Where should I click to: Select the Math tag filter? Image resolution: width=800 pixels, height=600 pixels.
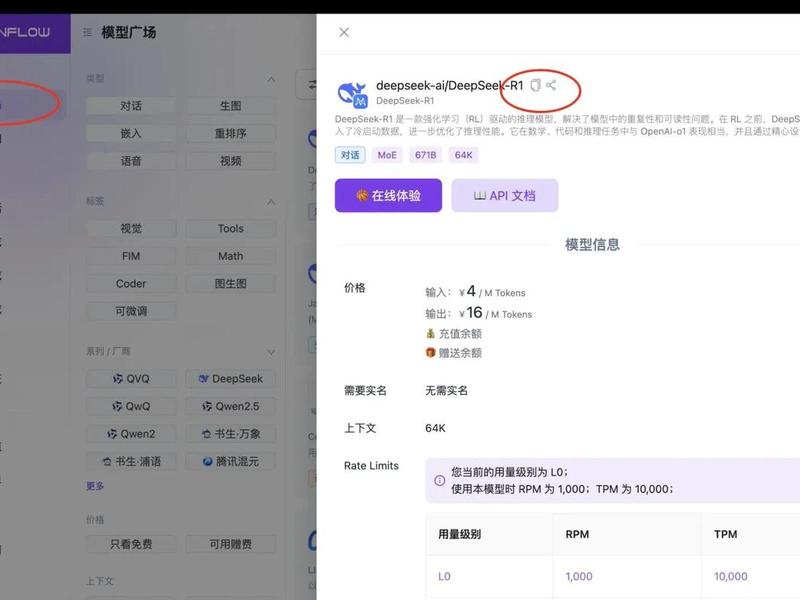tap(231, 256)
